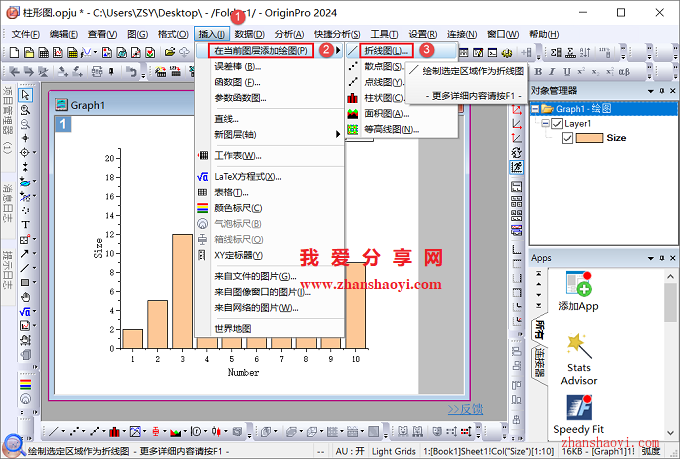
Task: Apply Bold text formatting
Action: tap(538, 72)
